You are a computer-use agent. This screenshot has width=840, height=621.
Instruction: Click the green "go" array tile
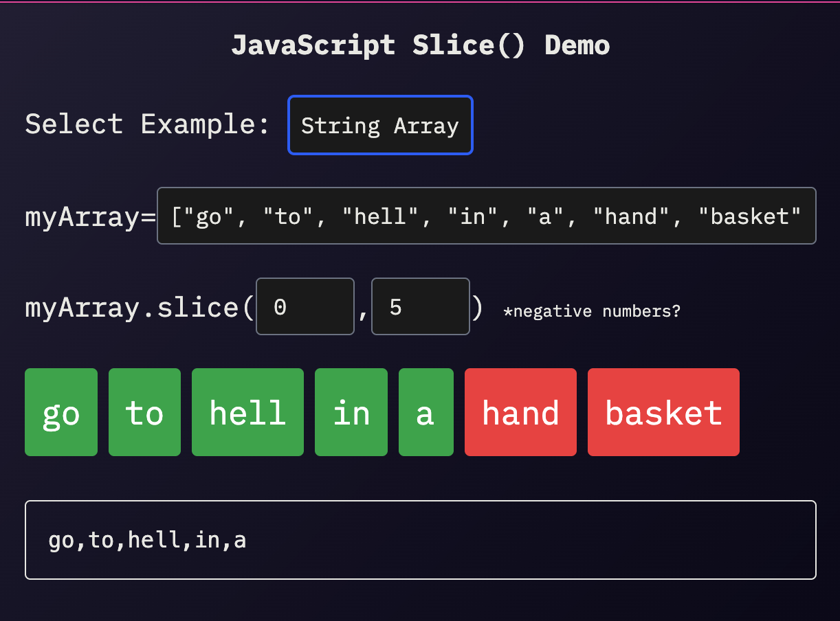click(61, 412)
